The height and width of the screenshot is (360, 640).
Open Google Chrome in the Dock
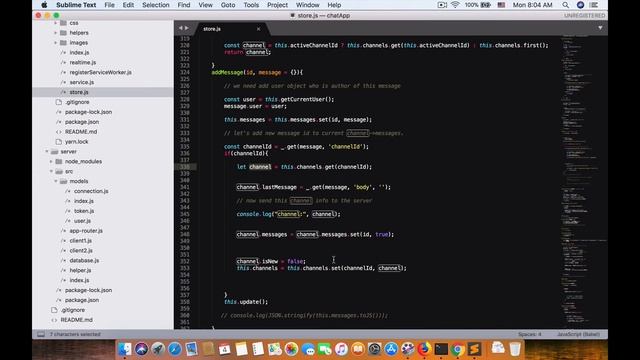(458, 349)
